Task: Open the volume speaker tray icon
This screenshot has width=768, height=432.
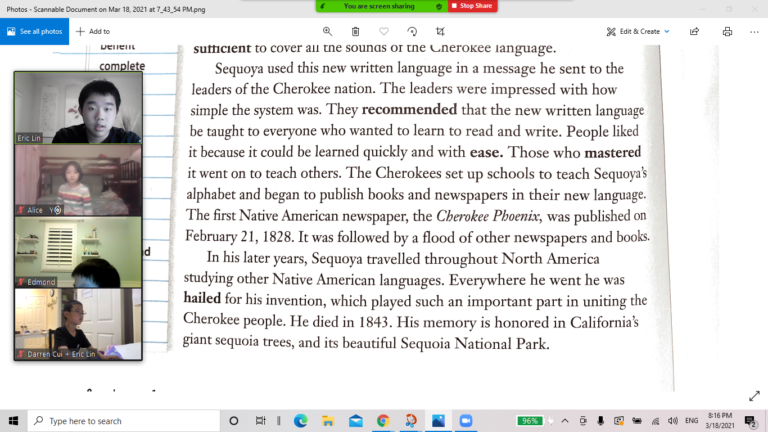Action: click(x=673, y=421)
